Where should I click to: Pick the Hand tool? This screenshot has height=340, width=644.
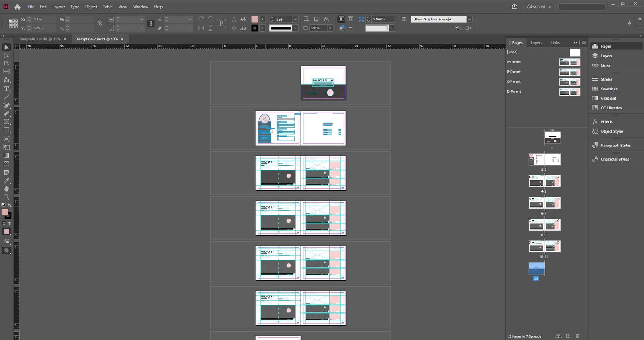7,189
